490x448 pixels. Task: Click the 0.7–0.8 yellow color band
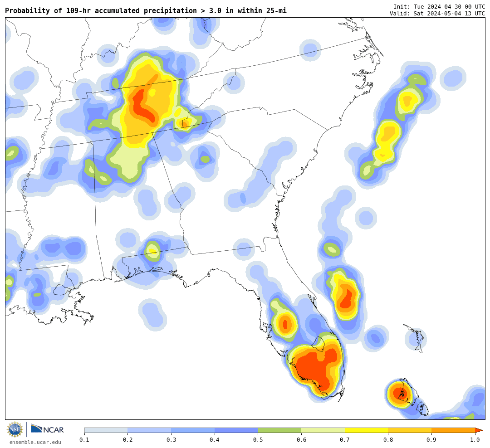(x=367, y=430)
